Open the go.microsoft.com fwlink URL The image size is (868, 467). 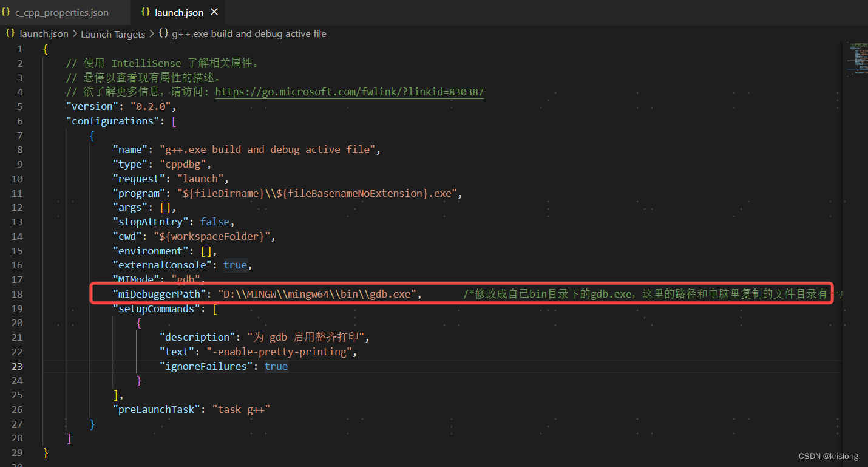click(x=350, y=92)
